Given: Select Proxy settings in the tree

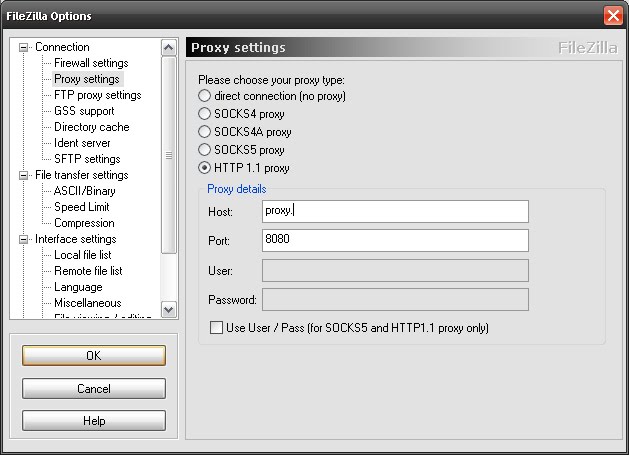Looking at the screenshot, I should (87, 79).
